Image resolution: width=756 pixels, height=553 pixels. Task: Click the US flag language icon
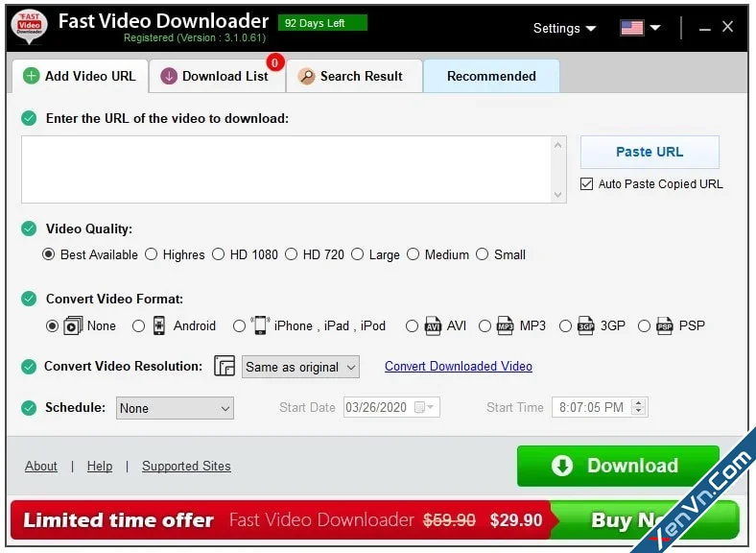631,28
